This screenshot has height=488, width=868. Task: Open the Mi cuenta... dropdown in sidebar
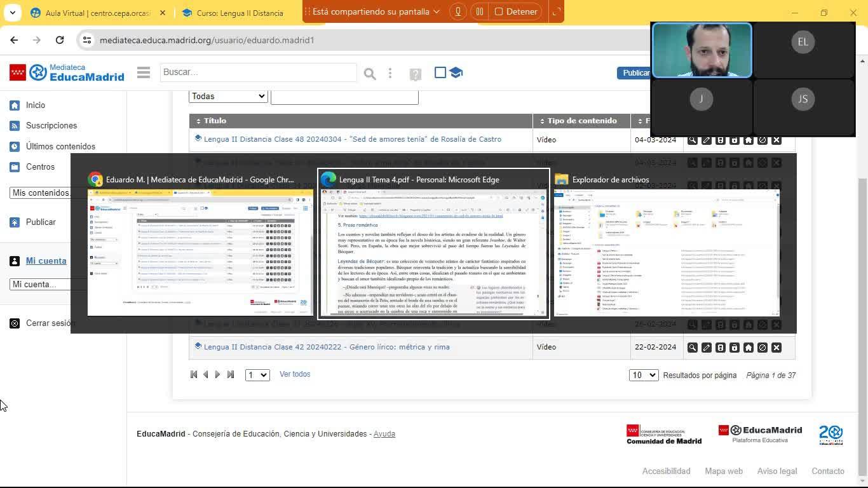(41, 284)
